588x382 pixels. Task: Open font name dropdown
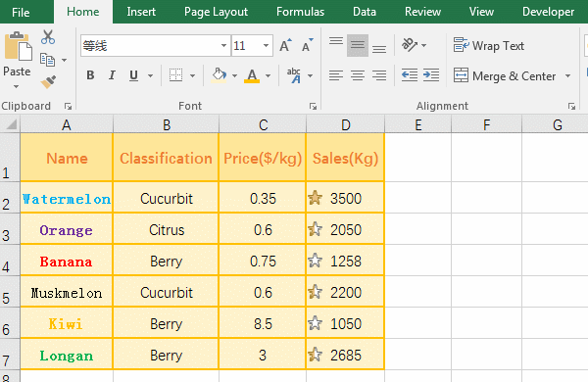tap(223, 46)
